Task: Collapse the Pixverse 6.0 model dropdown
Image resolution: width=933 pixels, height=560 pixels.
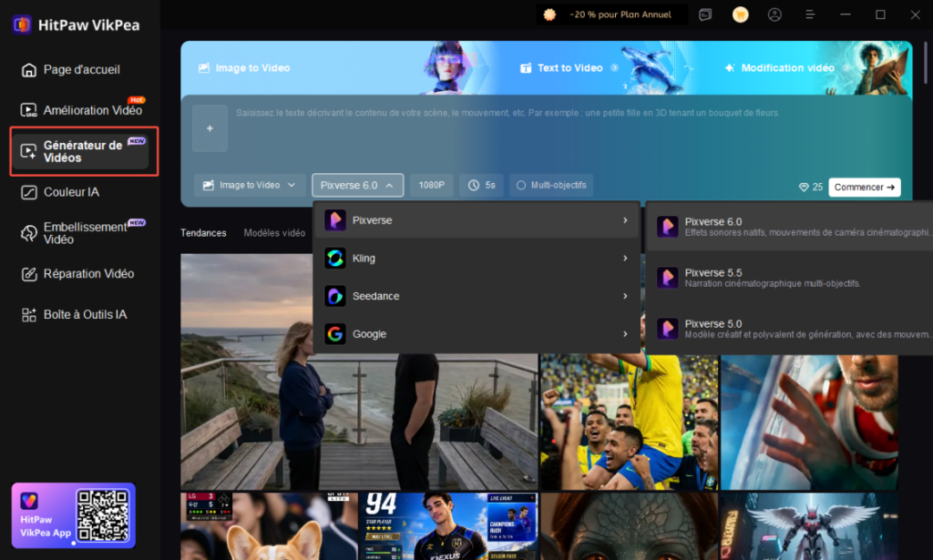Action: pos(357,185)
